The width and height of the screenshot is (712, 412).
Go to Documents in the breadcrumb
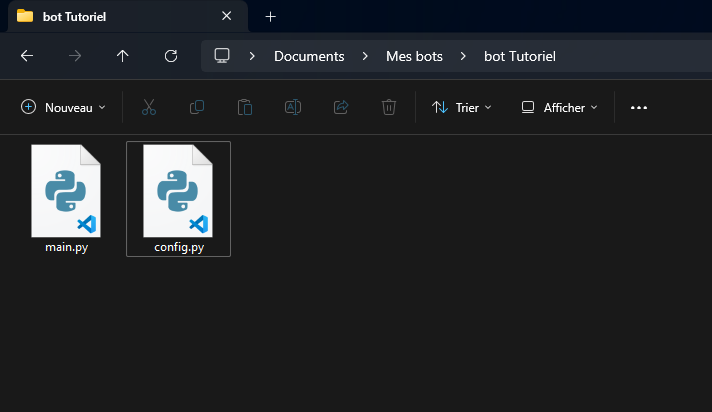tap(309, 56)
